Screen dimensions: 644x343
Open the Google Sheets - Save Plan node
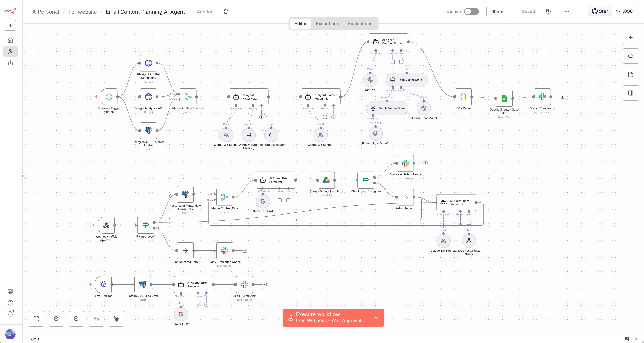[x=504, y=98]
